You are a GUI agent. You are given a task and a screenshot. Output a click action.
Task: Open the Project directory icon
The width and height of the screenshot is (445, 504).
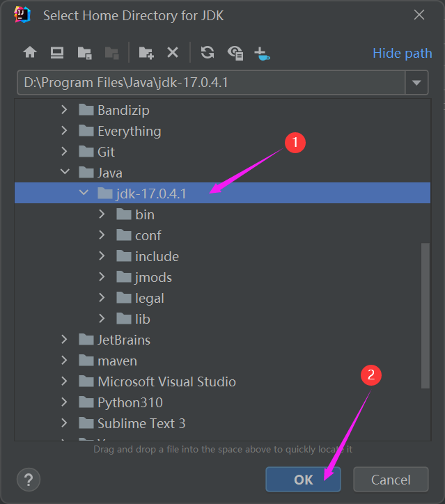tap(84, 53)
